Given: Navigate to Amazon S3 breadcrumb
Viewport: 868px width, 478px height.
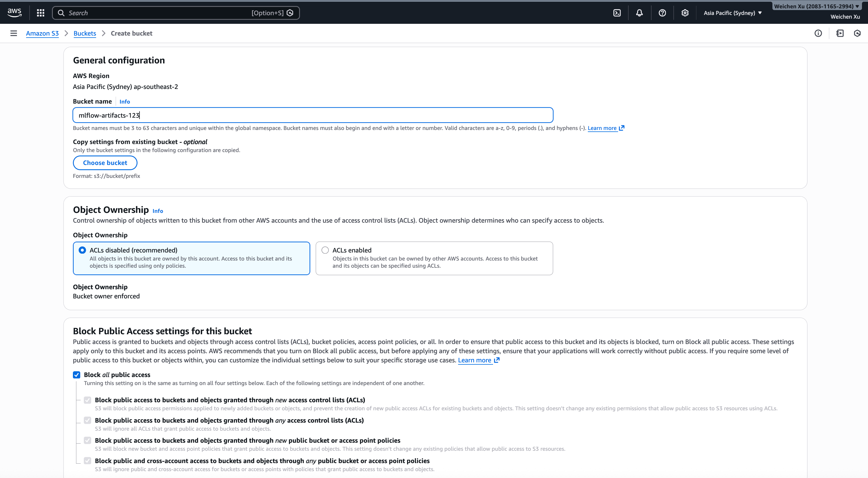Looking at the screenshot, I should (42, 33).
